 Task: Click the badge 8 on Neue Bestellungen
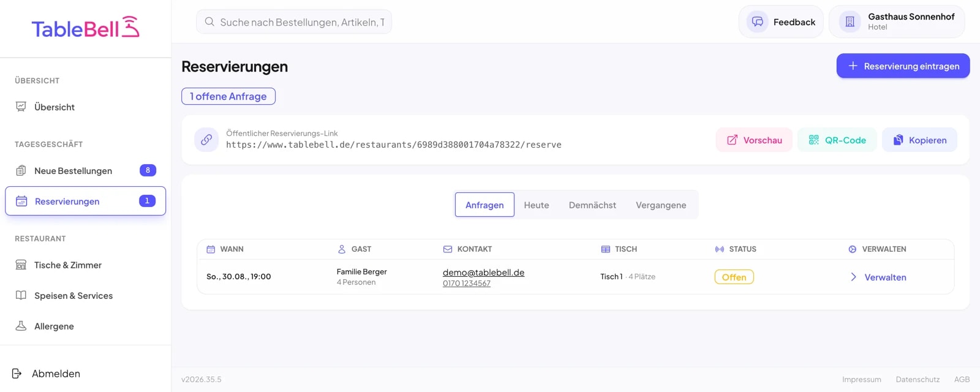(x=148, y=170)
